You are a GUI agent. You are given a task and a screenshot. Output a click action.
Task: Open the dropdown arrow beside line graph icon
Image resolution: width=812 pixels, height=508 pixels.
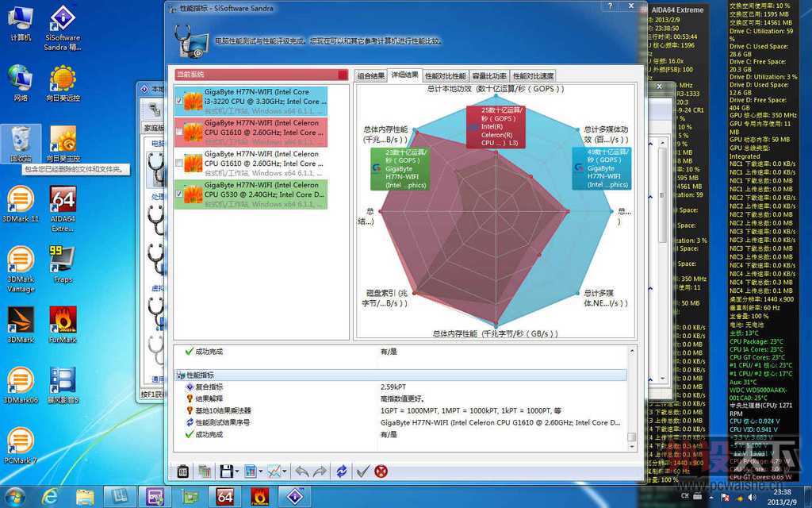(x=285, y=471)
